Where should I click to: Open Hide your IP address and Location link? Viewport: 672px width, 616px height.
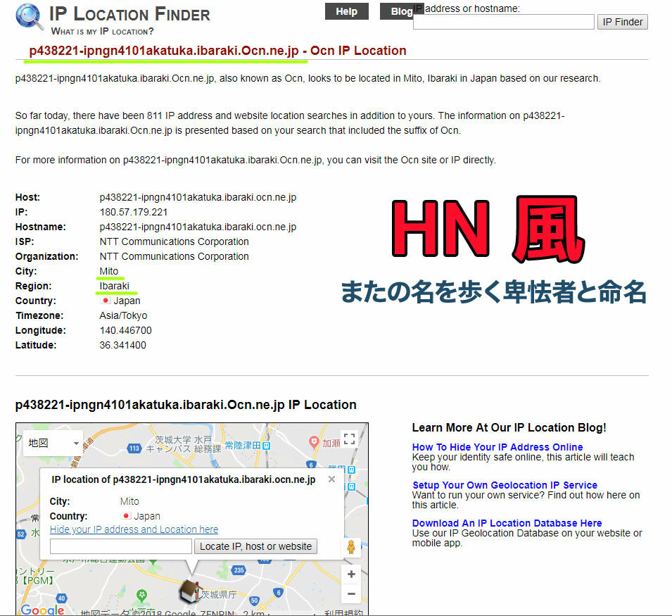pyautogui.click(x=134, y=529)
